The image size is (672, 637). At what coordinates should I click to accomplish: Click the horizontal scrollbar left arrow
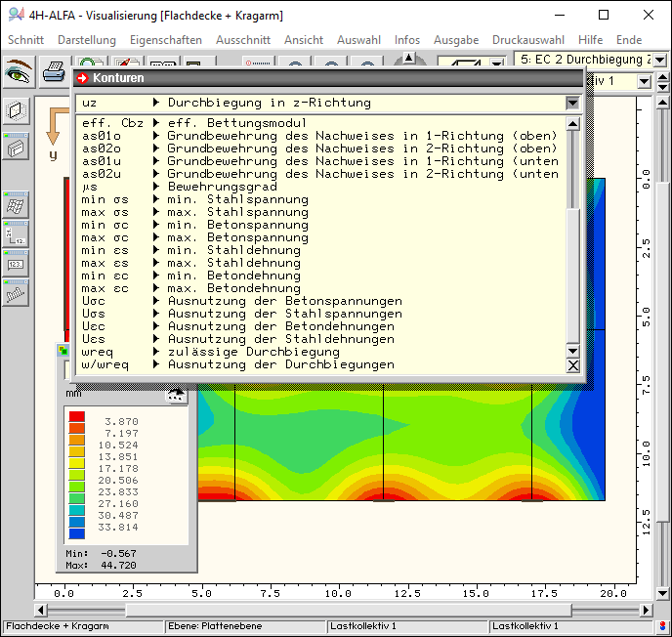(x=42, y=610)
